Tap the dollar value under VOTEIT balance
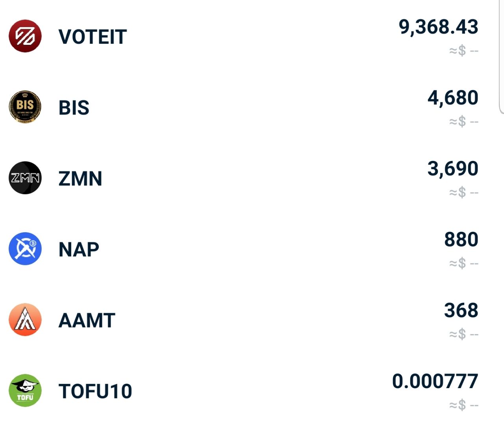The width and height of the screenshot is (504, 433). pos(464,51)
